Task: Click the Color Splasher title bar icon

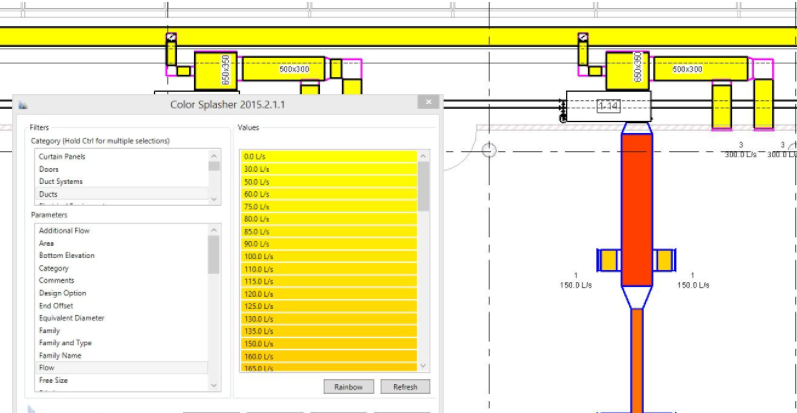Action: coord(23,105)
